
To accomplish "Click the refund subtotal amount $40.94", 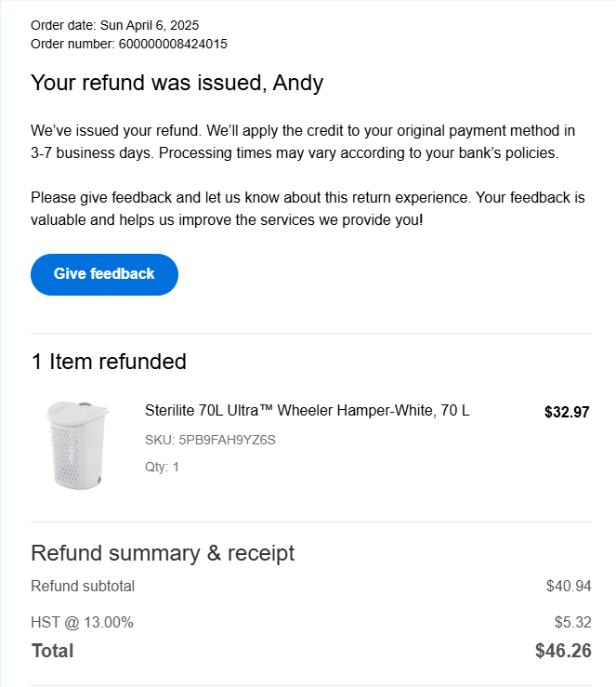I will 569,586.
